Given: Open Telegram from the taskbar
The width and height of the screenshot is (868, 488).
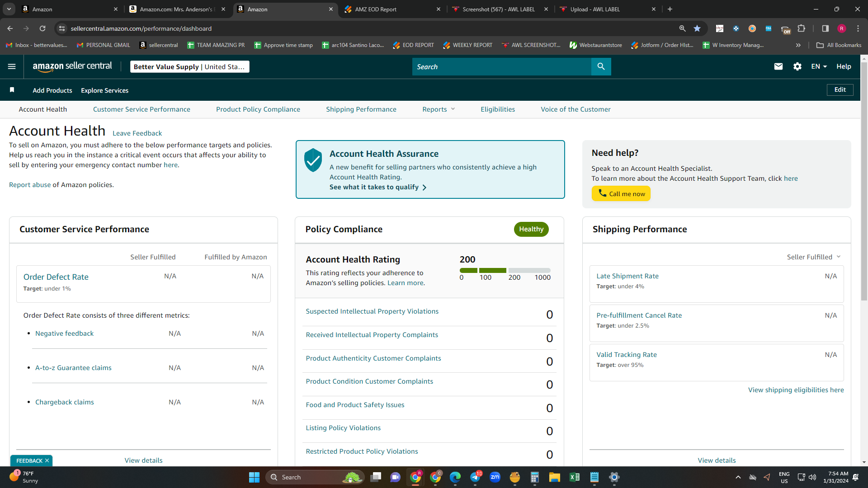Looking at the screenshot, I should pyautogui.click(x=475, y=477).
